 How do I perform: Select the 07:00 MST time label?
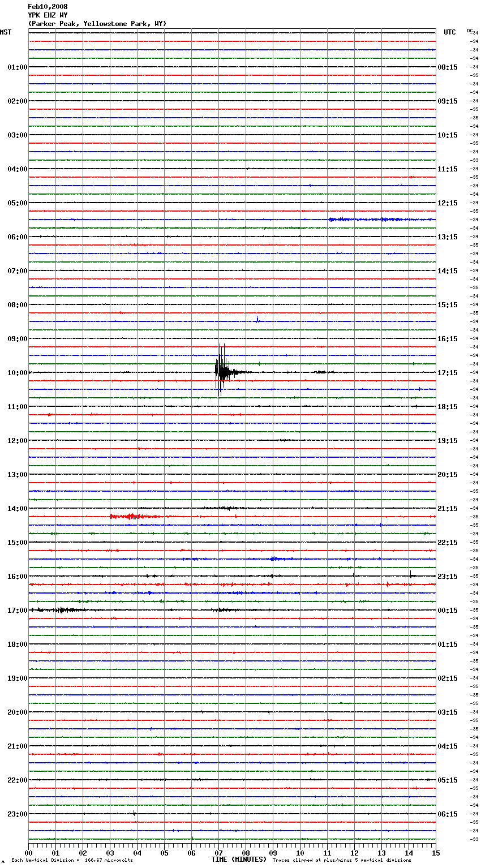tap(18, 270)
